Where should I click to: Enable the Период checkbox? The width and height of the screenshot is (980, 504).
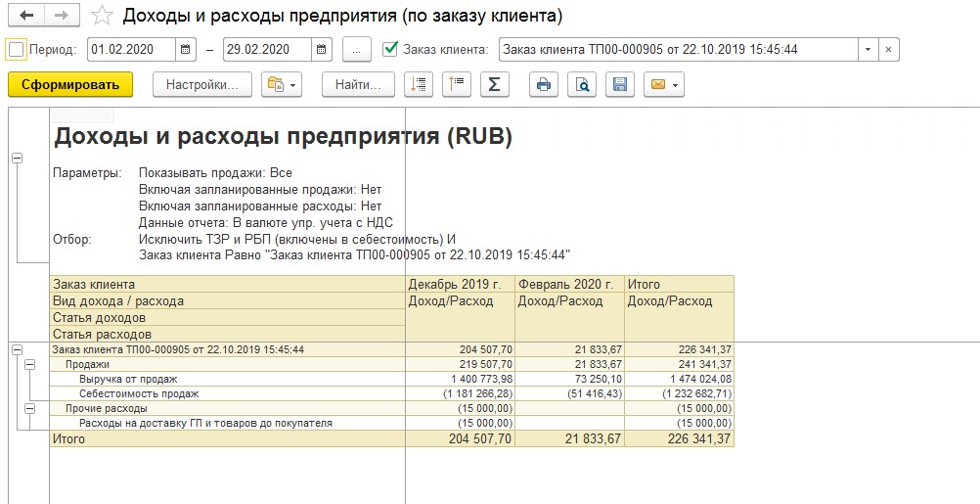coord(16,49)
